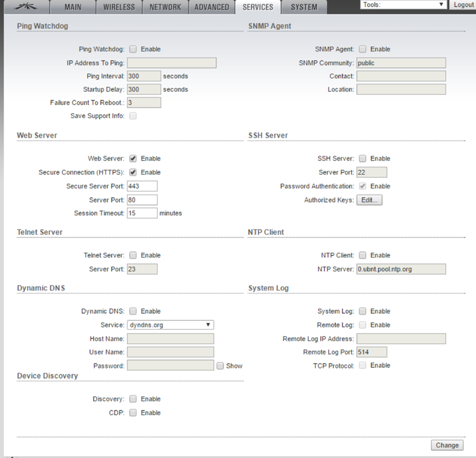
Task: Enable the CDP checkbox
Action: pyautogui.click(x=133, y=412)
